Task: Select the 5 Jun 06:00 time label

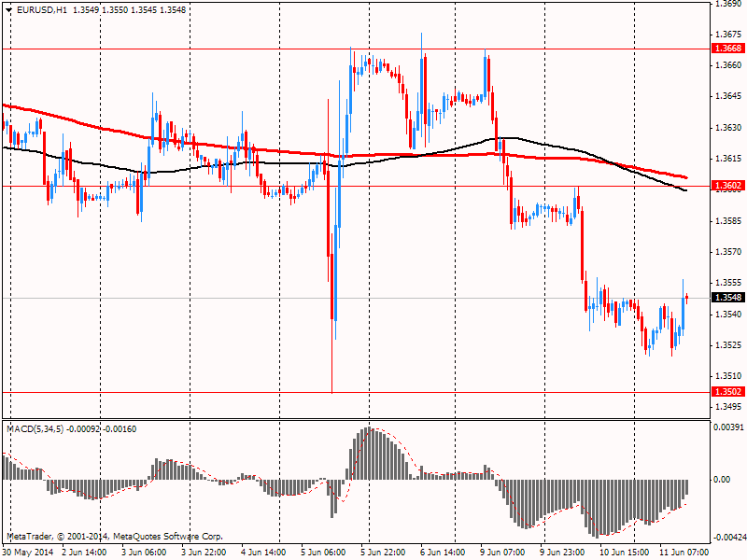Action: pos(323,553)
